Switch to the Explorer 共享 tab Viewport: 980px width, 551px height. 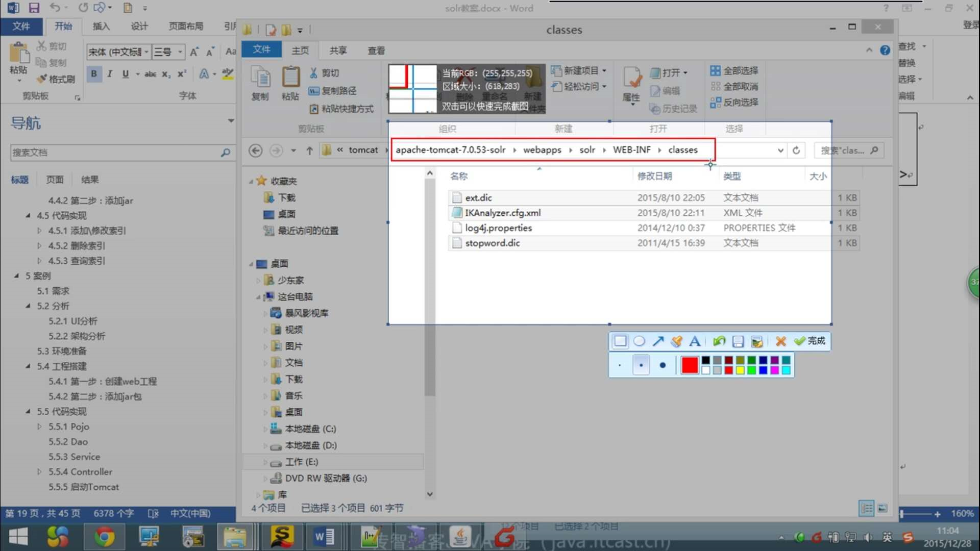tap(338, 51)
